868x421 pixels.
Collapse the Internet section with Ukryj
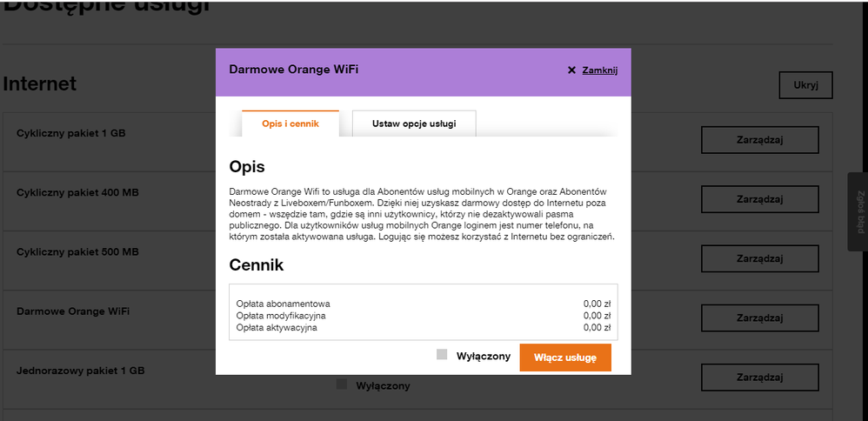805,85
